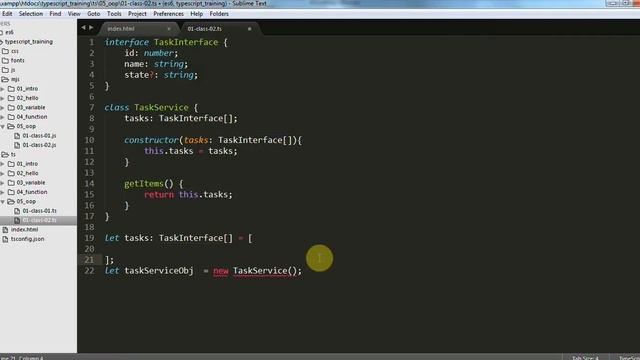640x360 pixels.
Task: Open 01-class-01.ts file
Action: (39, 211)
